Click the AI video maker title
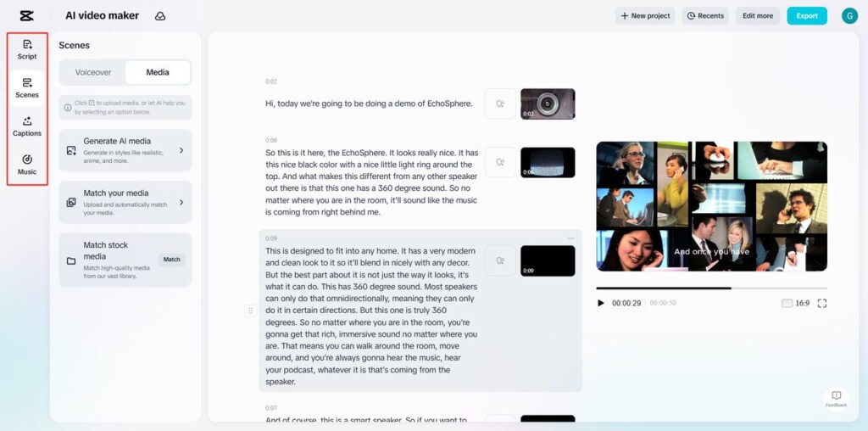 [102, 15]
